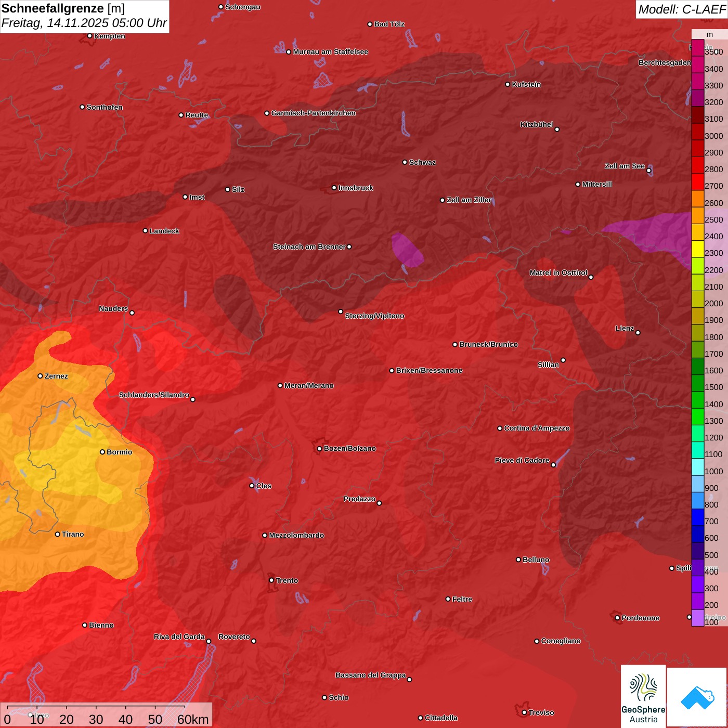Click the blue 700 legend swatch
This screenshot has width=728, height=728.
click(697, 517)
